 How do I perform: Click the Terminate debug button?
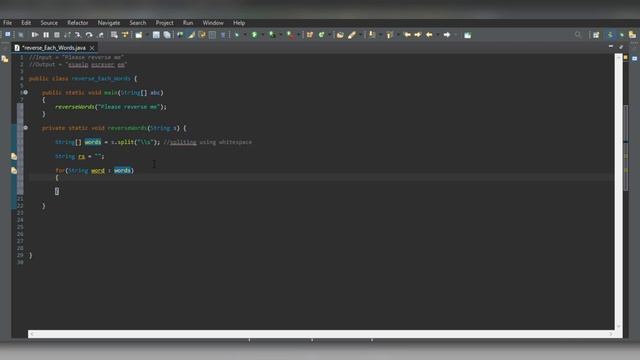coord(57,35)
